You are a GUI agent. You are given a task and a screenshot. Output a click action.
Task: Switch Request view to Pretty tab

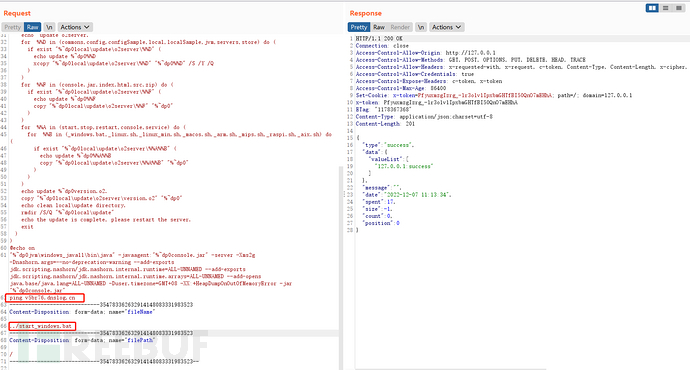click(x=12, y=27)
